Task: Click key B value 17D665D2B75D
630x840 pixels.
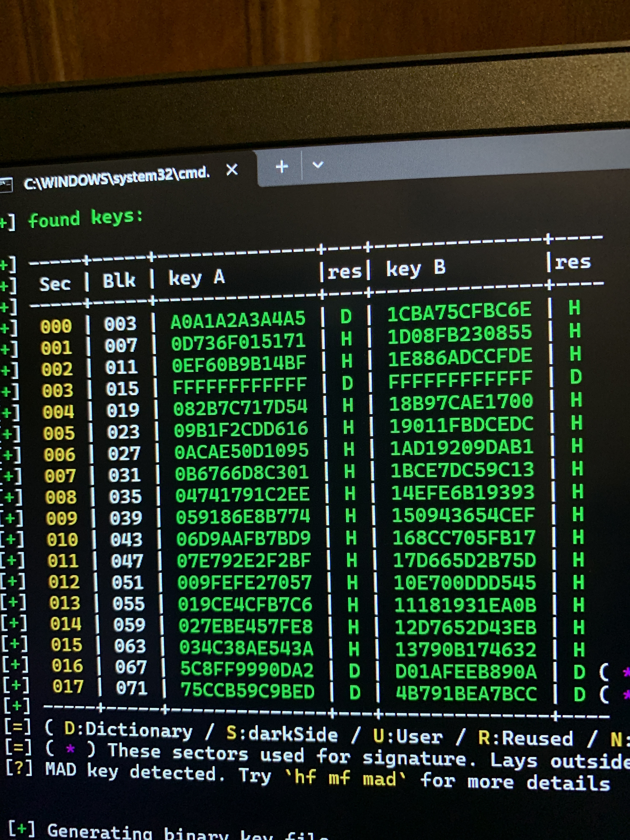Action: pyautogui.click(x=464, y=560)
